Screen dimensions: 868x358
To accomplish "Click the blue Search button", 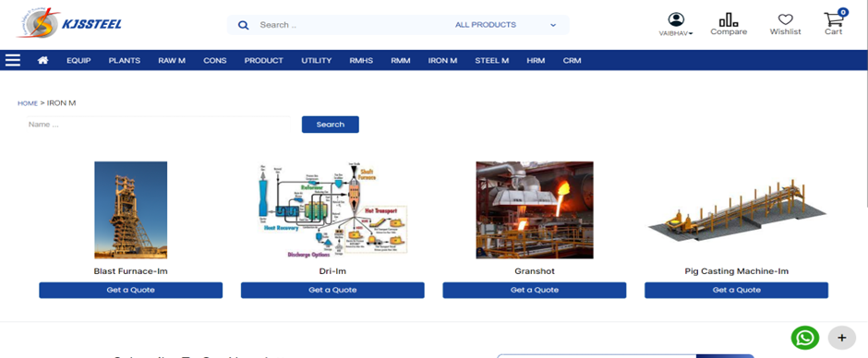I will point(330,125).
